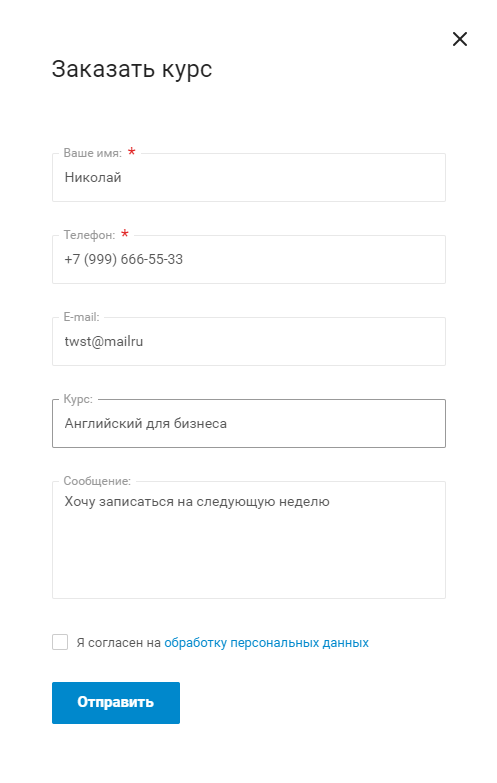Submit form with Отправить button
Image resolution: width=497 pixels, height=783 pixels.
[x=116, y=703]
